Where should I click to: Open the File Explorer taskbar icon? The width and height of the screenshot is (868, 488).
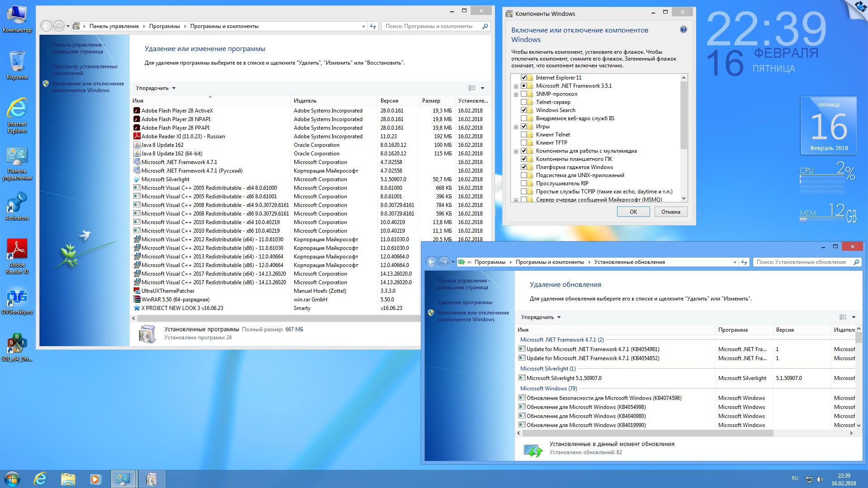click(x=68, y=479)
